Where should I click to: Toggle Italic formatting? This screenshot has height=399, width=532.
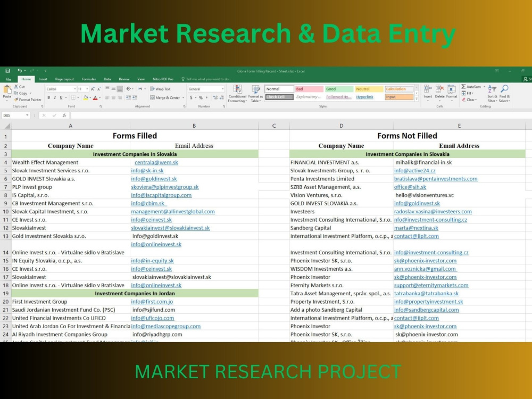click(55, 98)
